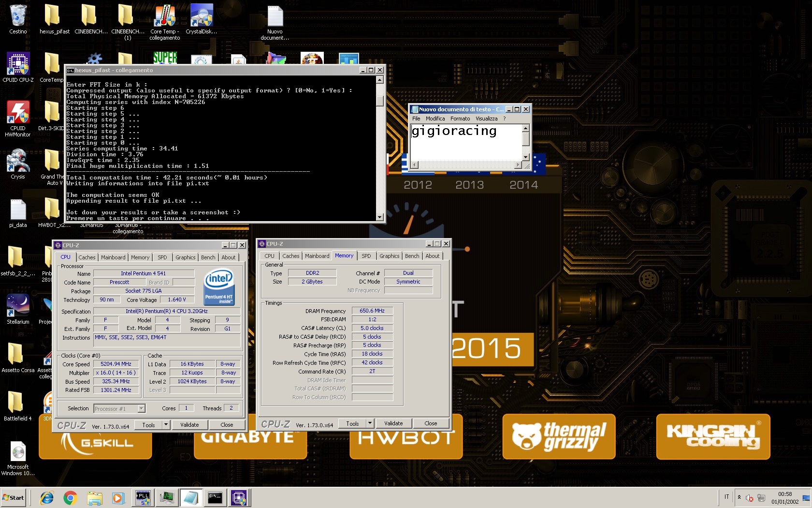Click the Start button on the taskbar
This screenshot has width=812, height=508.
[x=14, y=497]
